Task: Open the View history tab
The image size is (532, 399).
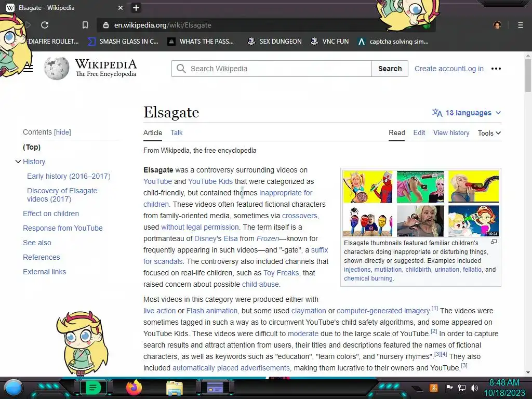Action: (451, 132)
